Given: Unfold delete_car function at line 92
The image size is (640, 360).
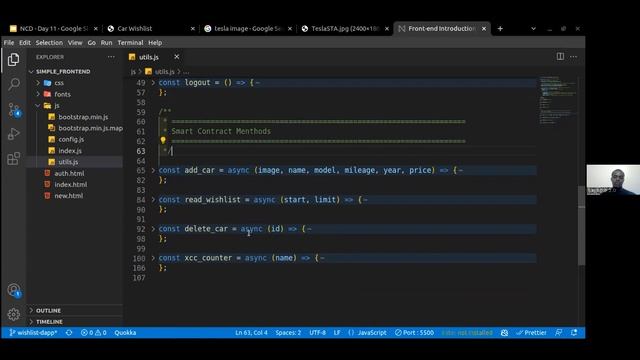Looking at the screenshot, I should tap(153, 229).
